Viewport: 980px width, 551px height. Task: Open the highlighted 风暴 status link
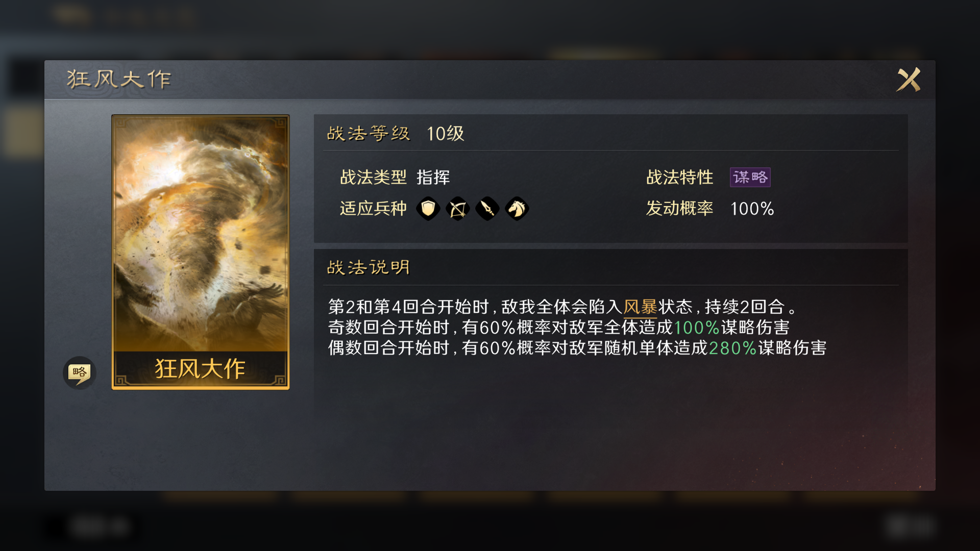click(640, 307)
